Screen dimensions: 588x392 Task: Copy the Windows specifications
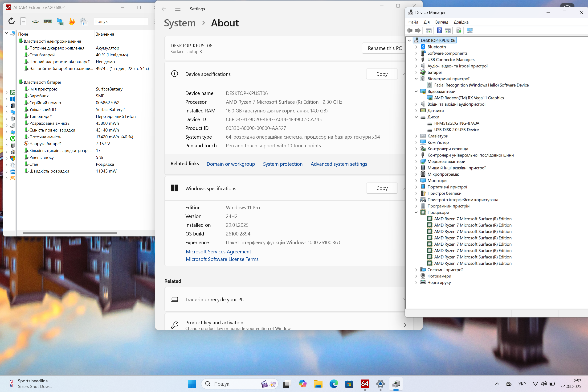coord(382,188)
